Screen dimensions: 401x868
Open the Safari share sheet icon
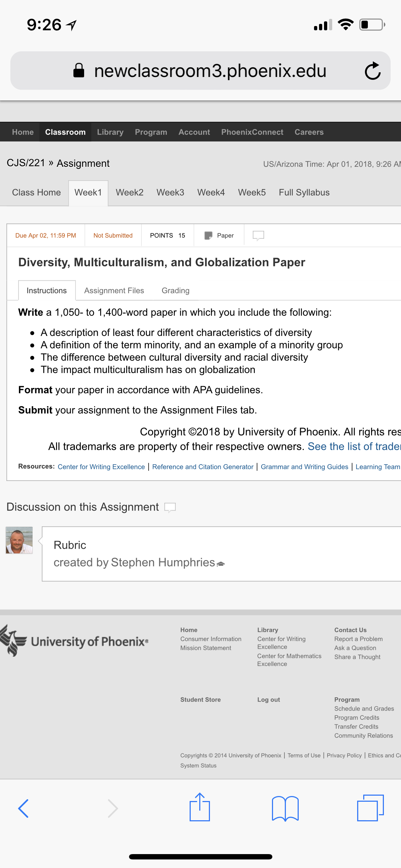[x=200, y=807]
